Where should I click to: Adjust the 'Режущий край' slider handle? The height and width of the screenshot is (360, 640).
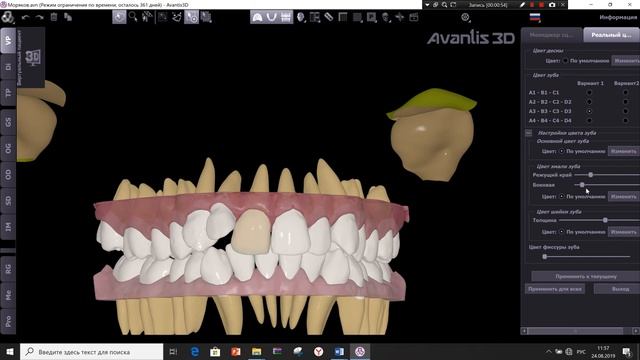click(591, 175)
